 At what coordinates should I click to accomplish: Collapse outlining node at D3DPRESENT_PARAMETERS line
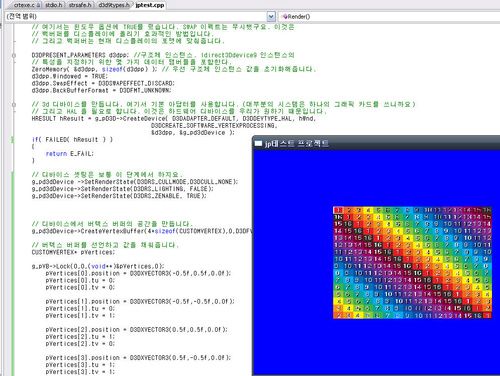[14, 55]
